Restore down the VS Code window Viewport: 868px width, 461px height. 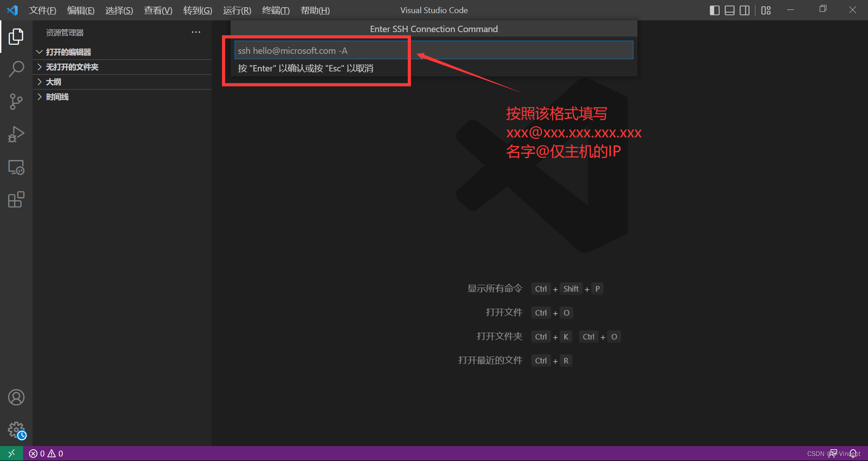(822, 9)
